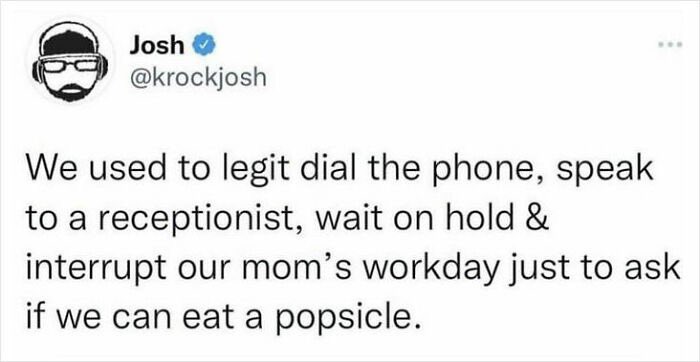Image resolution: width=700 pixels, height=362 pixels.
Task: Open the three-dot more options menu
Action: (670, 46)
